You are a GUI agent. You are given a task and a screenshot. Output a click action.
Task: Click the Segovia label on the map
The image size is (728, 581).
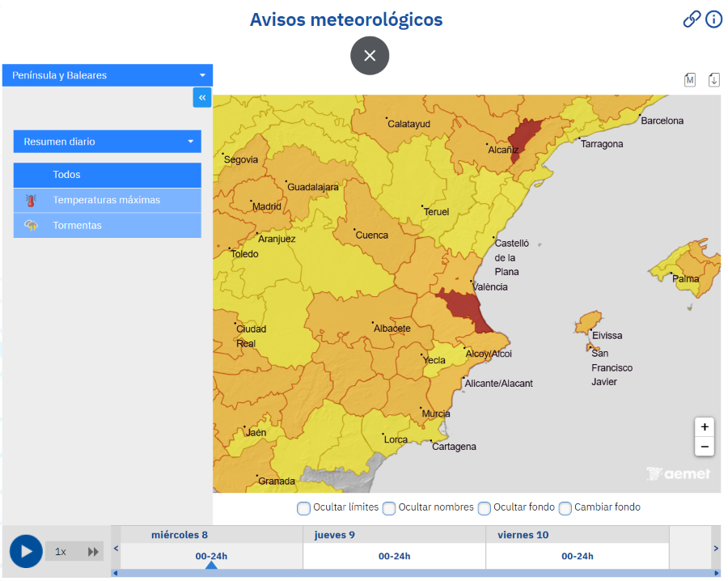[241, 159]
